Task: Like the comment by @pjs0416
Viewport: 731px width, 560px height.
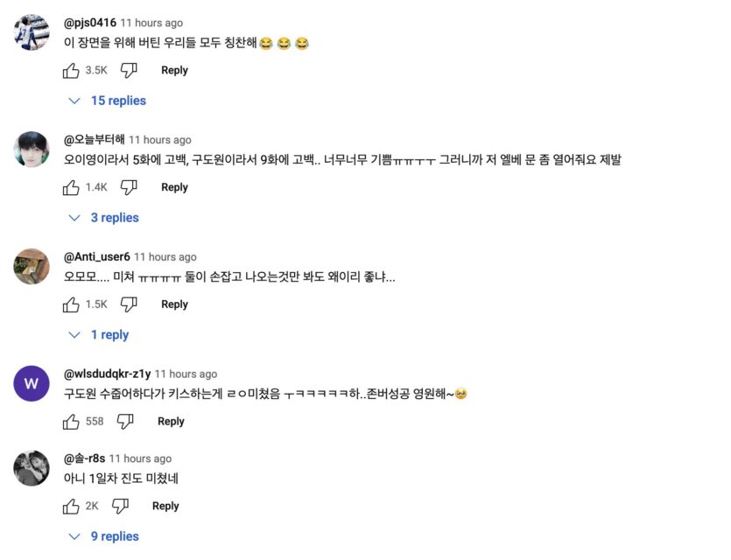Action: (72, 70)
